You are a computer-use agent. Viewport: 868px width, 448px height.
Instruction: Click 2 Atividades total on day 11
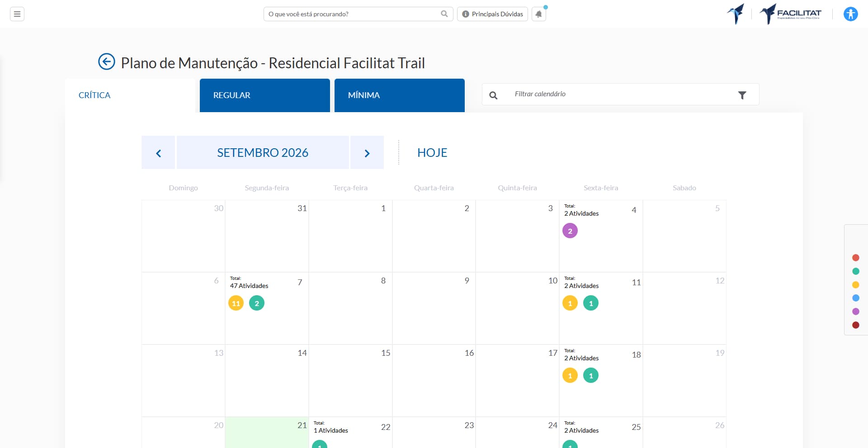pyautogui.click(x=581, y=286)
